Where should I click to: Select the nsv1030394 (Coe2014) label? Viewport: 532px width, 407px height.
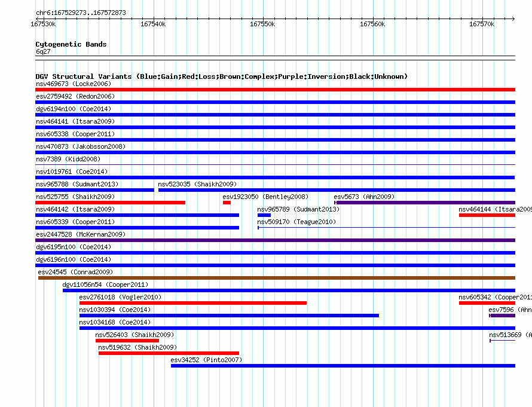(115, 310)
